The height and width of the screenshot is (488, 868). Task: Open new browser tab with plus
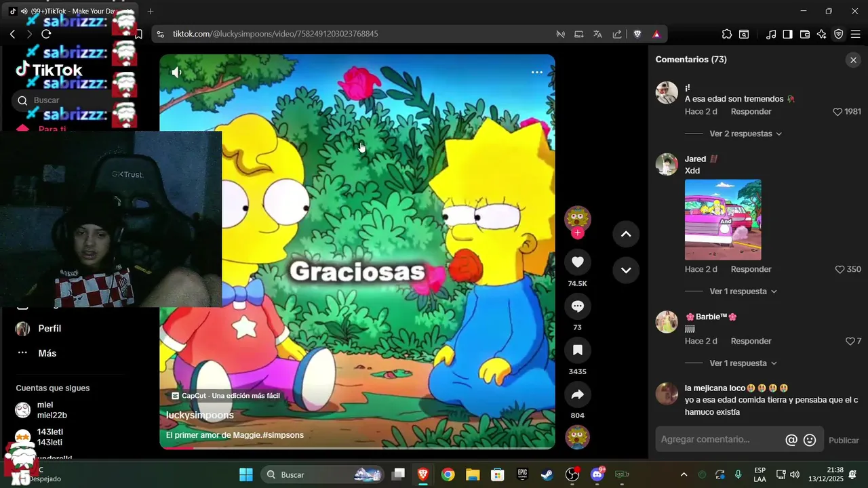(x=151, y=12)
